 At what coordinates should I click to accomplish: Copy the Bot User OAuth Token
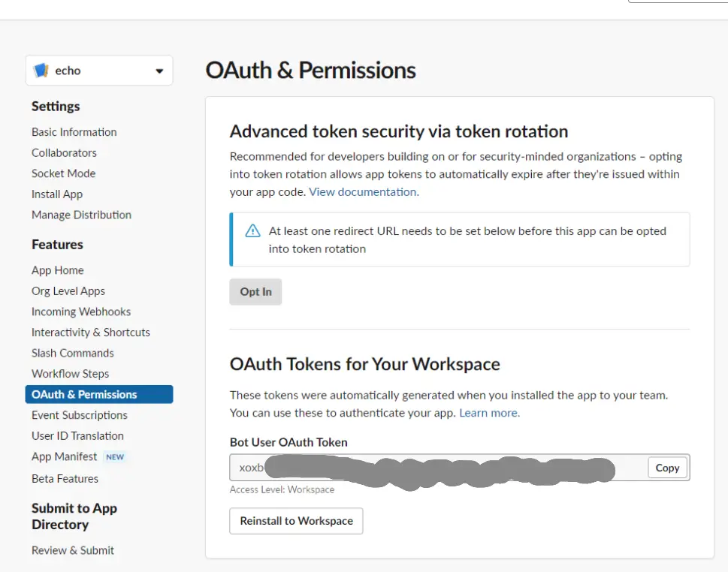(668, 468)
